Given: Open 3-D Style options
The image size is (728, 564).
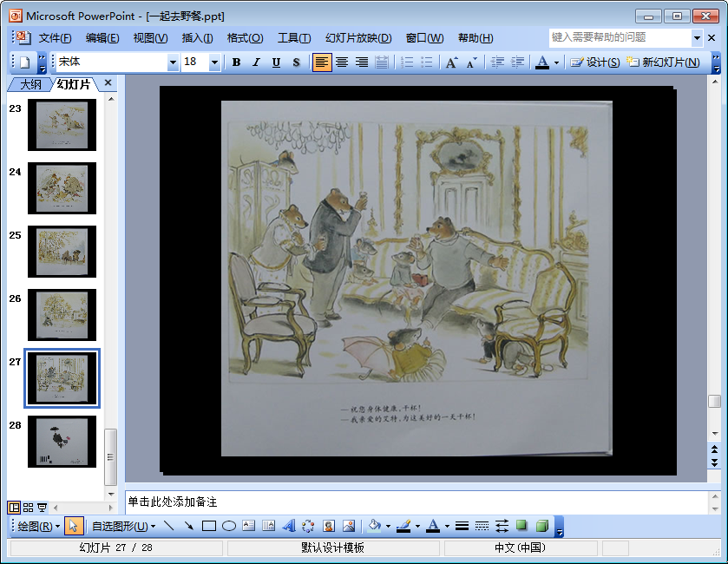Looking at the screenshot, I should (x=541, y=526).
